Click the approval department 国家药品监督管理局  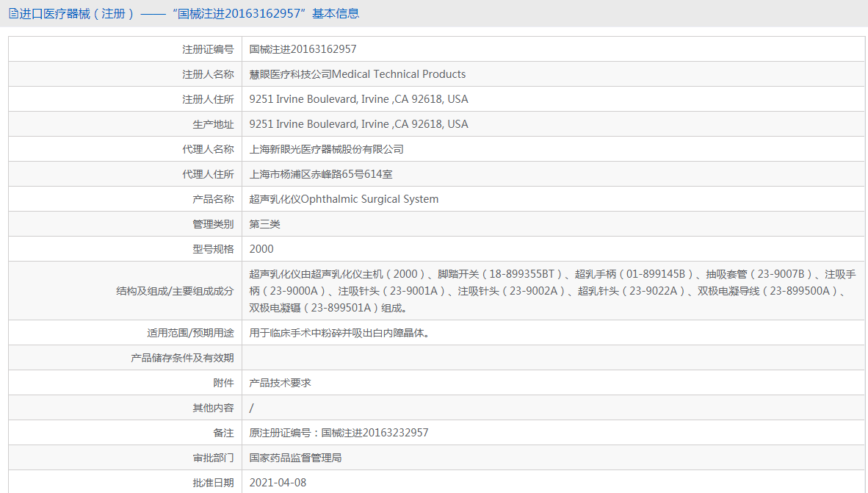pos(296,458)
